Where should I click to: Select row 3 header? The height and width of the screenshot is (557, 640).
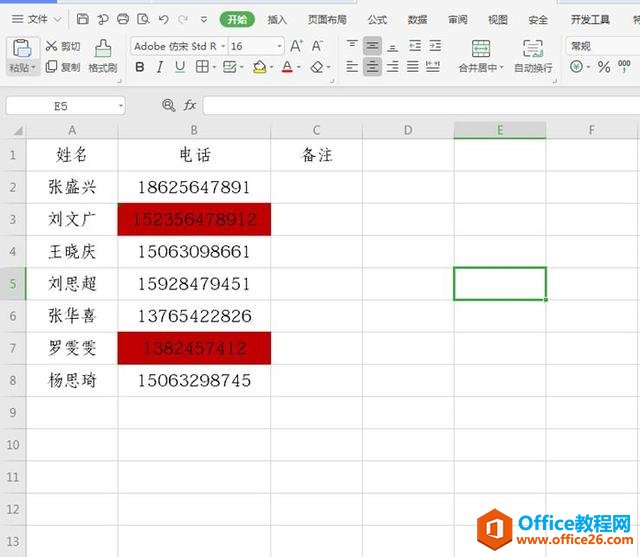coord(13,219)
